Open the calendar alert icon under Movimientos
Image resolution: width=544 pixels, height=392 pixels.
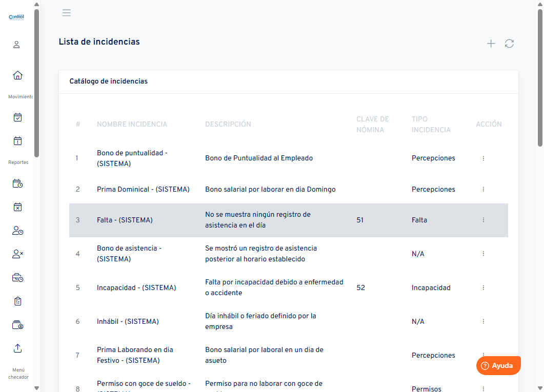pyautogui.click(x=18, y=141)
